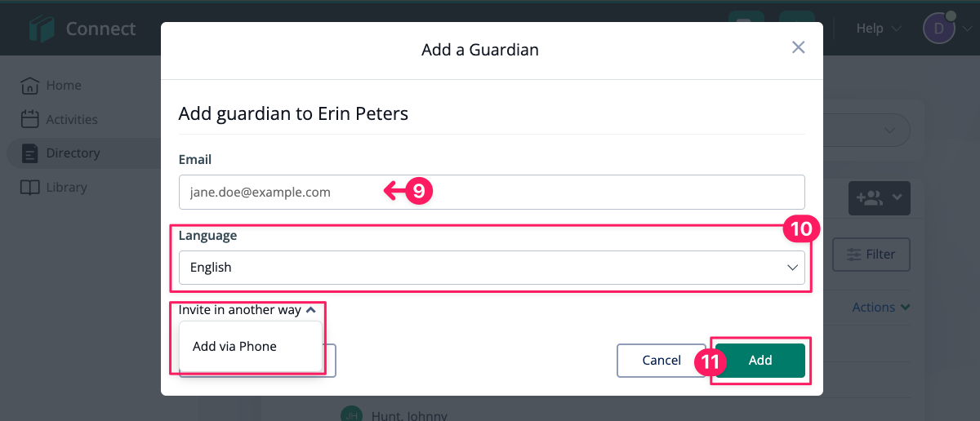Select the Directory sidebar icon

pyautogui.click(x=30, y=153)
